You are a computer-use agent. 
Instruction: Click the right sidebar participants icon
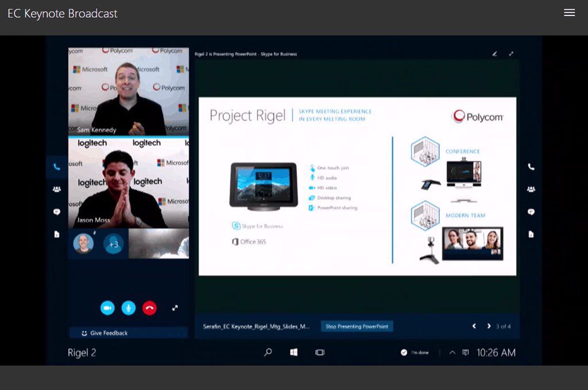point(531,189)
